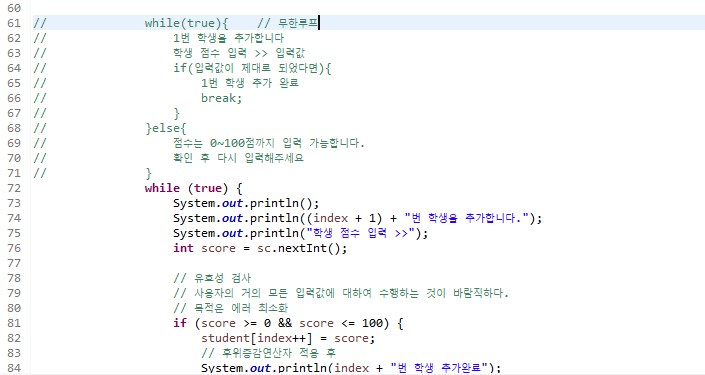This screenshot has height=375, width=705.
Task: Click line number 77 of the blank line
Action: [14, 263]
